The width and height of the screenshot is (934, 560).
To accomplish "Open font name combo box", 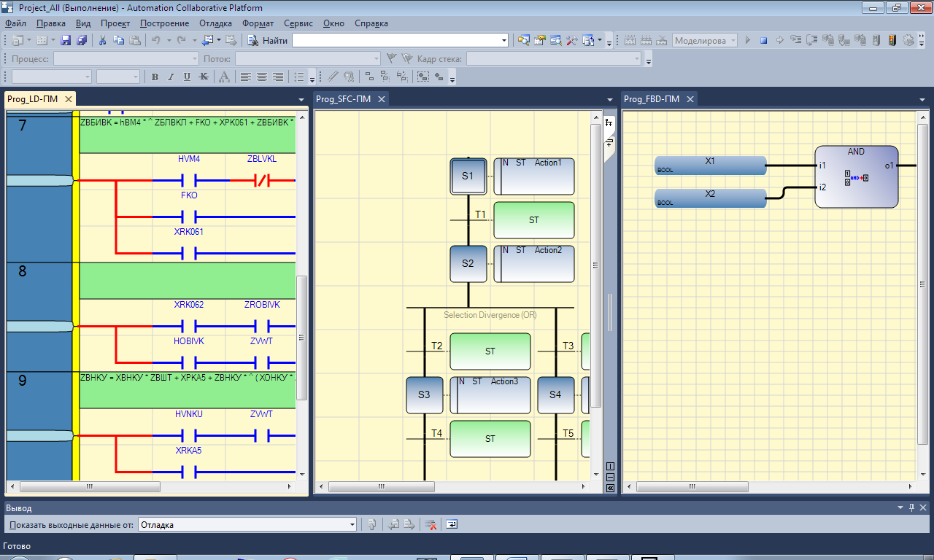I will point(51,77).
